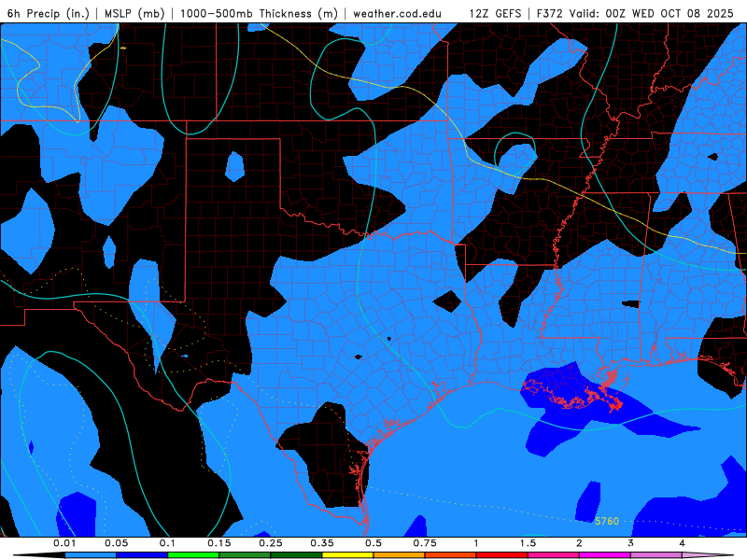The image size is (747, 560).
Task: Click the magenta 2–3 legend swatch
Action: coord(605,555)
